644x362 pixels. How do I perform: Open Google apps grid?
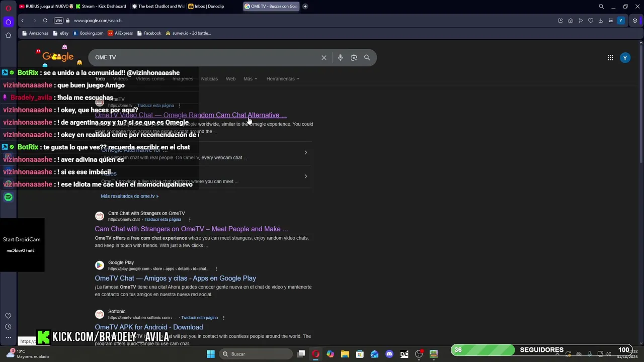pos(610,58)
